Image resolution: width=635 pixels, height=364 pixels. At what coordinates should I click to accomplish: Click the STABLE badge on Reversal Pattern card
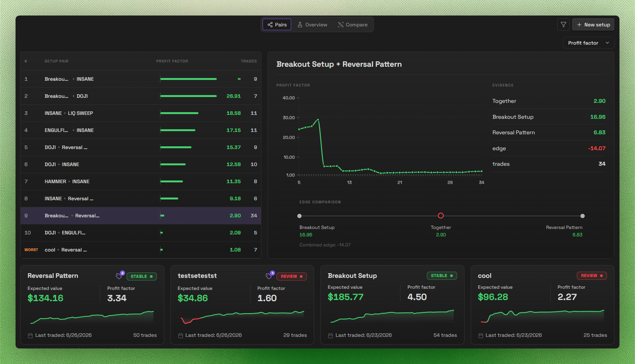[x=142, y=276]
